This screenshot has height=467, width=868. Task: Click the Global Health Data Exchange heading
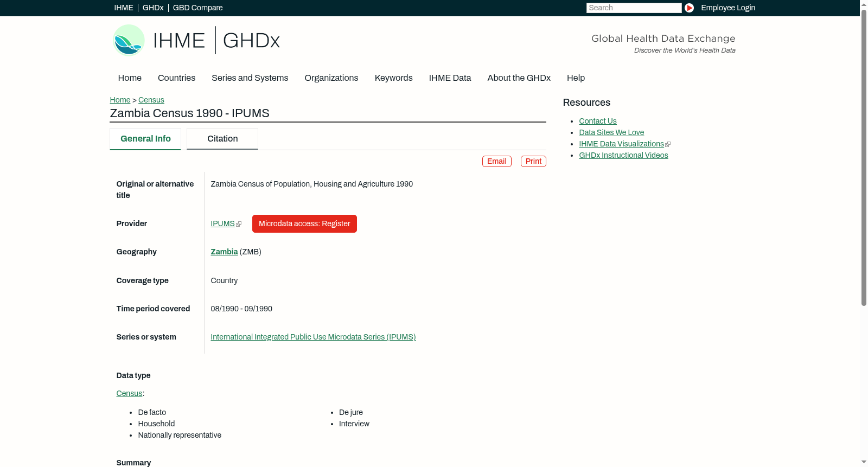coord(663,39)
